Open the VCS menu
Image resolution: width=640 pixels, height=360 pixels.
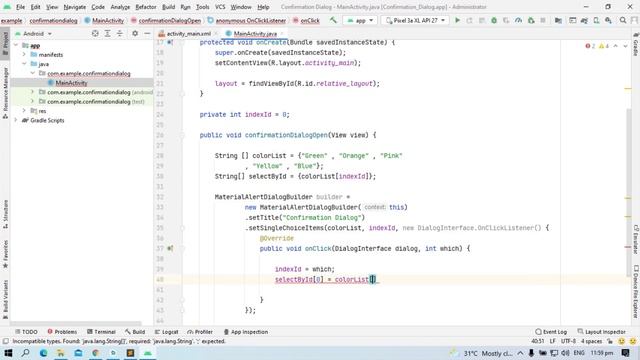pos(220,7)
